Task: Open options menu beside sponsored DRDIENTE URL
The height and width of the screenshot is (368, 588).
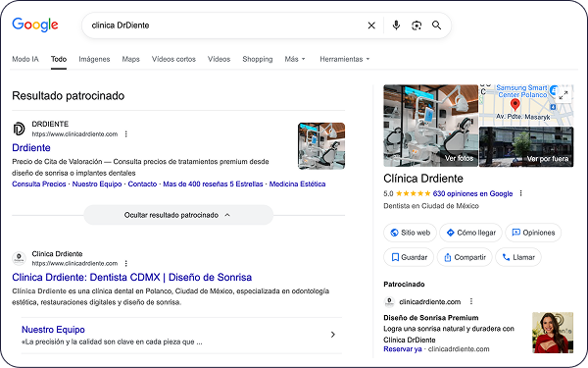Action: coord(126,134)
